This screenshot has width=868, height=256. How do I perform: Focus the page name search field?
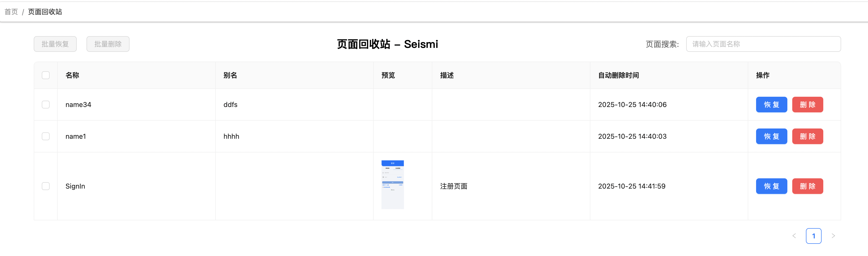(763, 44)
